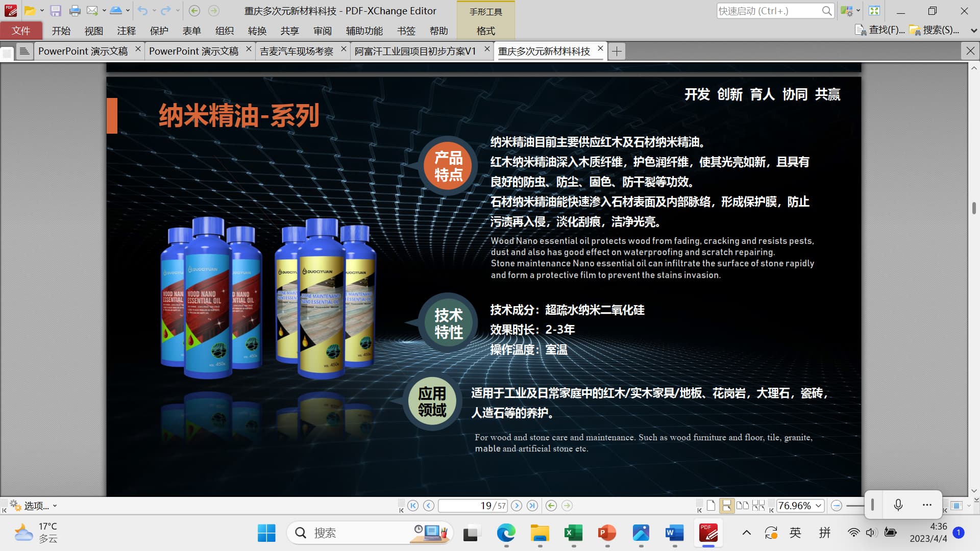The image size is (980, 551).
Task: Enable two pages facing layout
Action: coord(743,506)
